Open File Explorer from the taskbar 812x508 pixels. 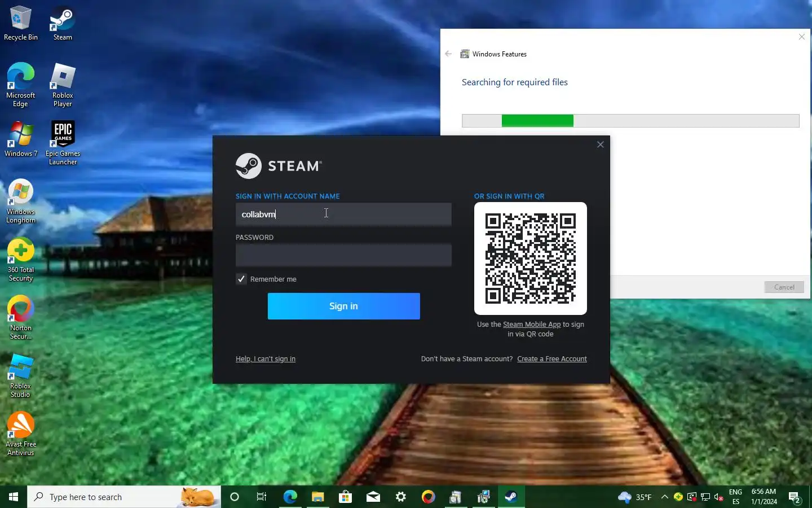(x=317, y=497)
